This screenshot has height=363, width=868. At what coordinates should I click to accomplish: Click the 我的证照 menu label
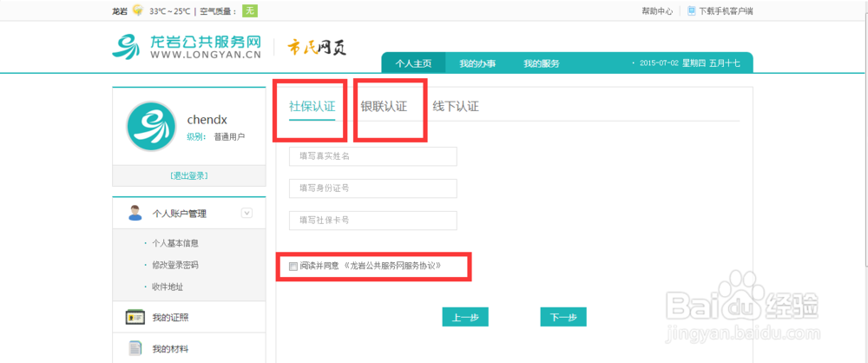pos(171,318)
